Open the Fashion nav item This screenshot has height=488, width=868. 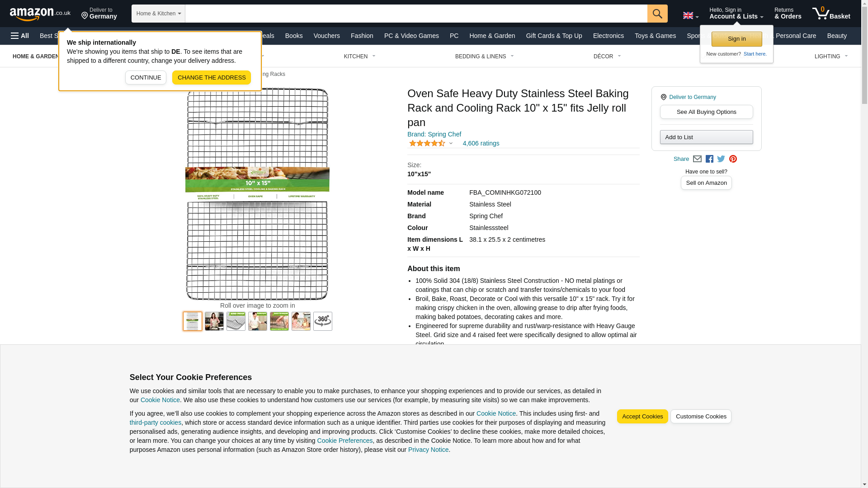(x=362, y=36)
